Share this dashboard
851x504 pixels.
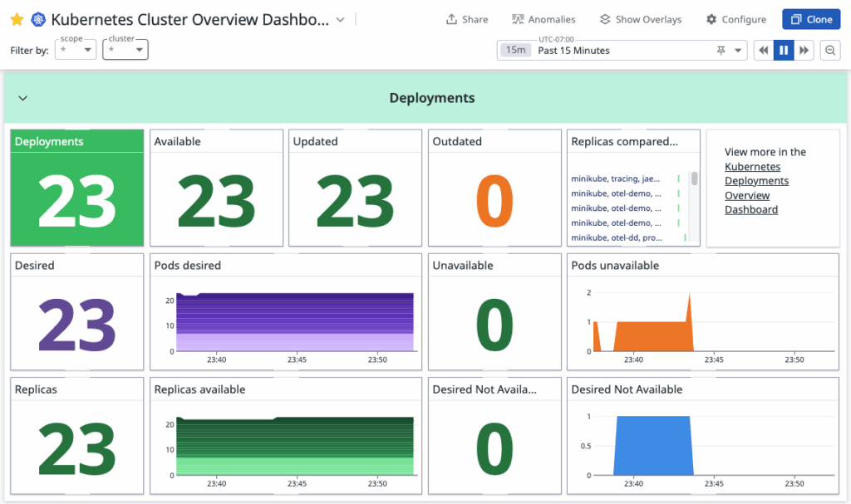click(x=467, y=19)
